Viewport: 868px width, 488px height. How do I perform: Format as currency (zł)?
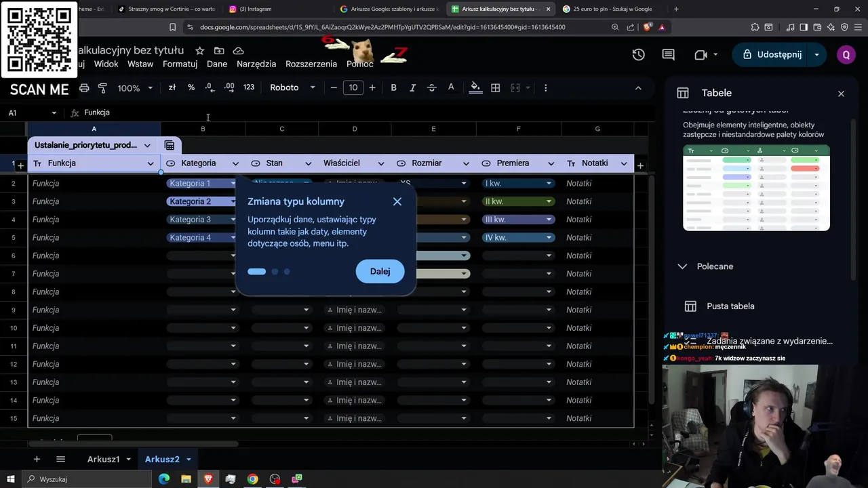click(172, 87)
